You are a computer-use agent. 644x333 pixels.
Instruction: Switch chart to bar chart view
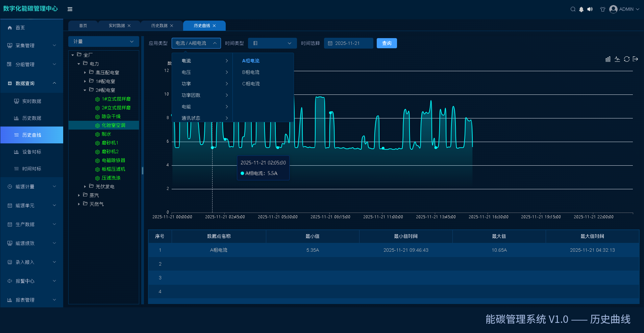point(608,59)
